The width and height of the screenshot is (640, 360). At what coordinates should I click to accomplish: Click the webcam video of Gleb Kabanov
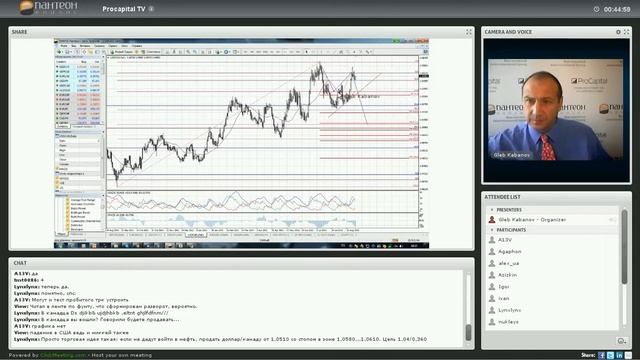[x=556, y=109]
